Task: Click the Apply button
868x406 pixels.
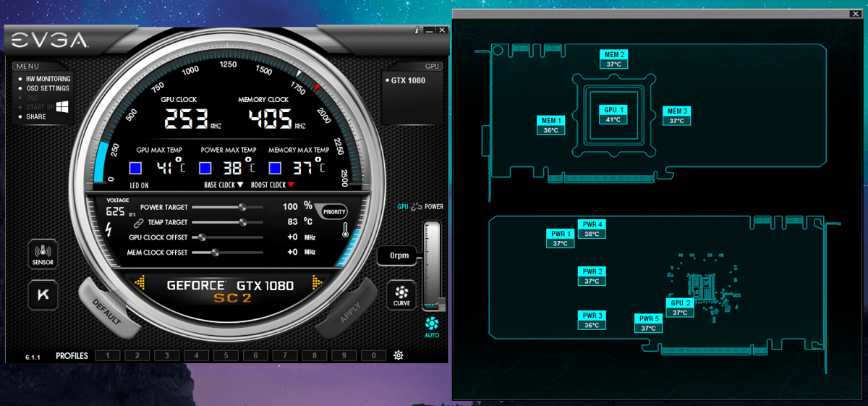Action: point(350,311)
